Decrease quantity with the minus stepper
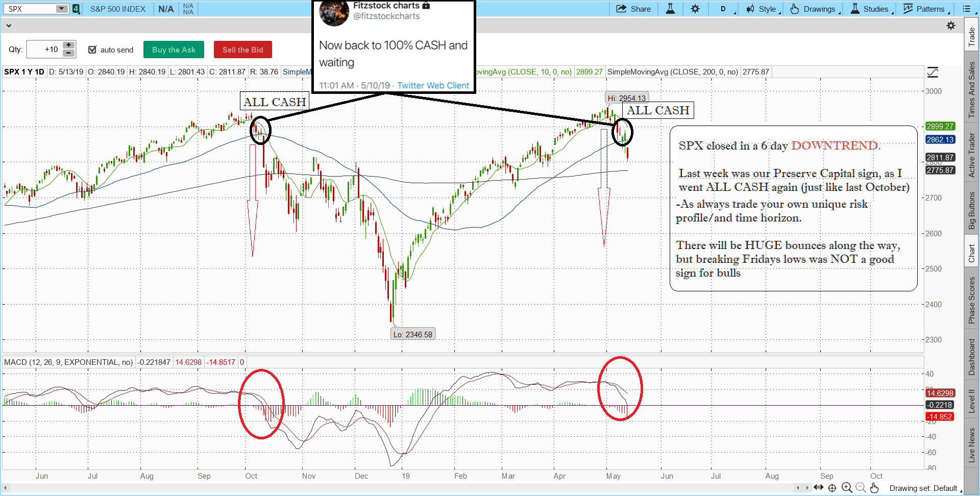Image resolution: width=980 pixels, height=496 pixels. 68,53
